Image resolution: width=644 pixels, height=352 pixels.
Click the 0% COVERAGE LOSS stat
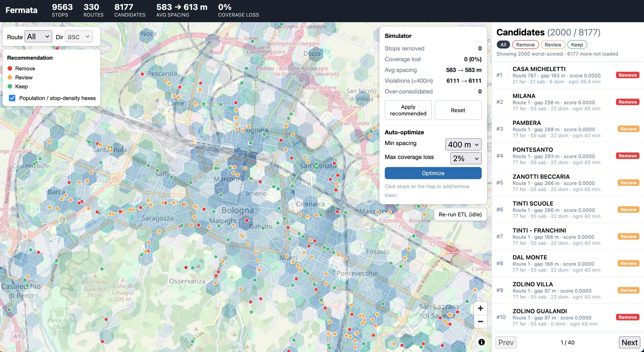tap(238, 10)
